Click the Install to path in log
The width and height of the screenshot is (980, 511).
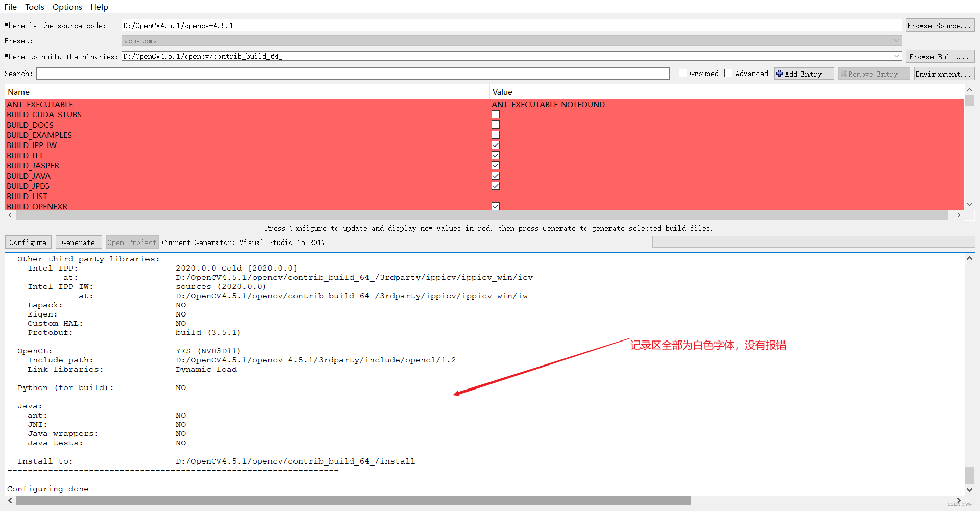(x=295, y=461)
